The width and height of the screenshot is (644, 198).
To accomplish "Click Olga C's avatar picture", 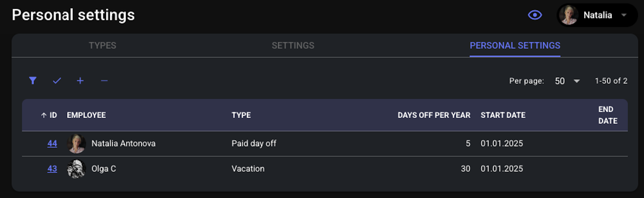I will click(76, 169).
